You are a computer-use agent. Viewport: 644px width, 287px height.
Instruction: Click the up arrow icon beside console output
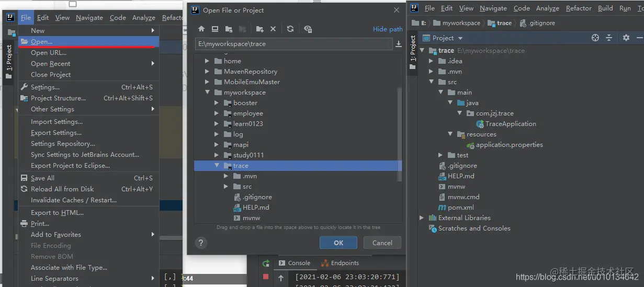pos(280,278)
